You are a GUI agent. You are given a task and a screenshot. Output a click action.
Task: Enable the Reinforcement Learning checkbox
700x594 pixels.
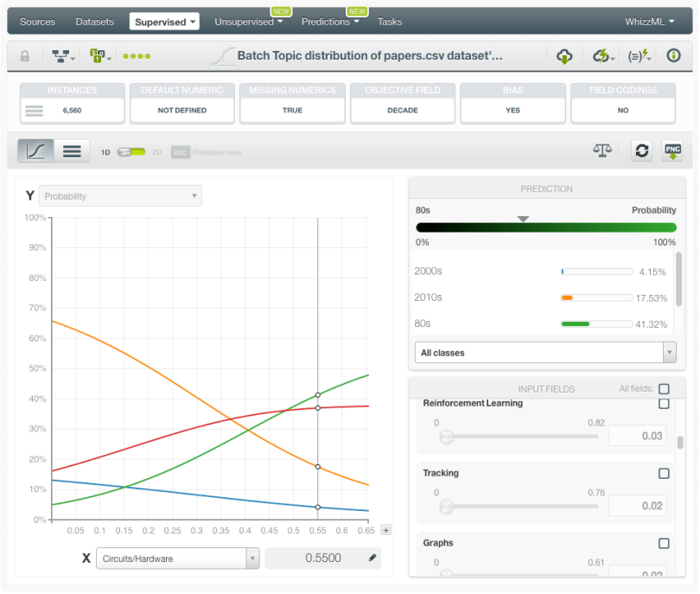point(664,404)
